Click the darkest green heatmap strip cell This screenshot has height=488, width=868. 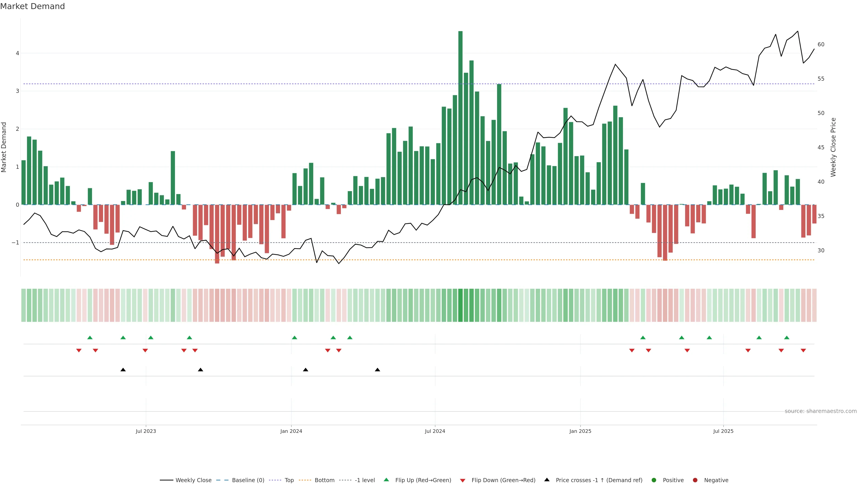pyautogui.click(x=460, y=305)
